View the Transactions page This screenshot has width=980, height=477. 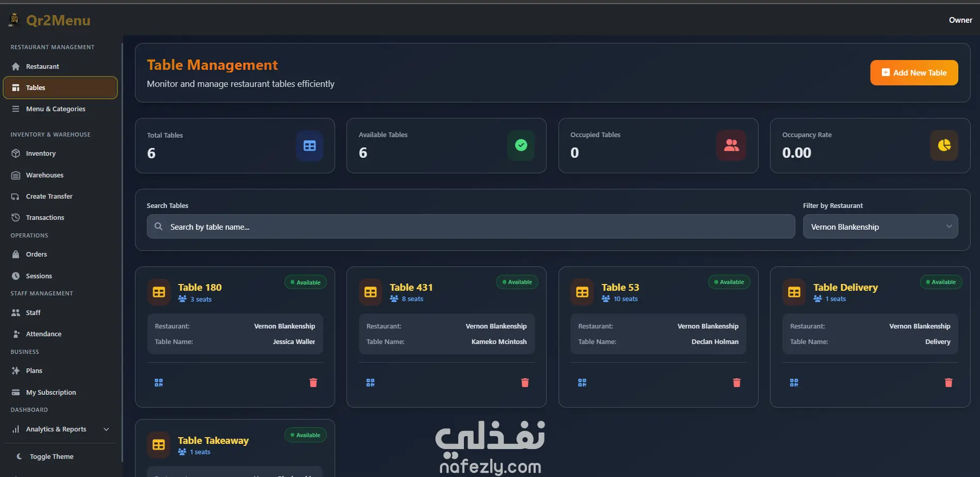click(x=60, y=218)
